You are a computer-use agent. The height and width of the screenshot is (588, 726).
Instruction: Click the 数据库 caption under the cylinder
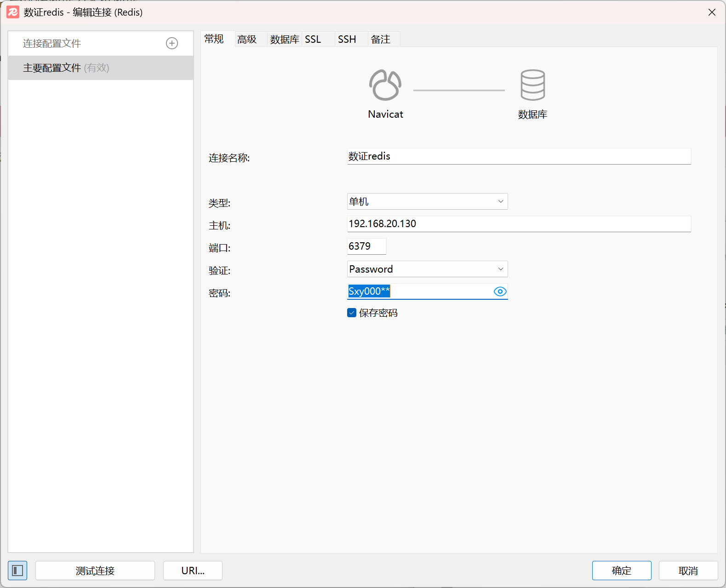[532, 114]
